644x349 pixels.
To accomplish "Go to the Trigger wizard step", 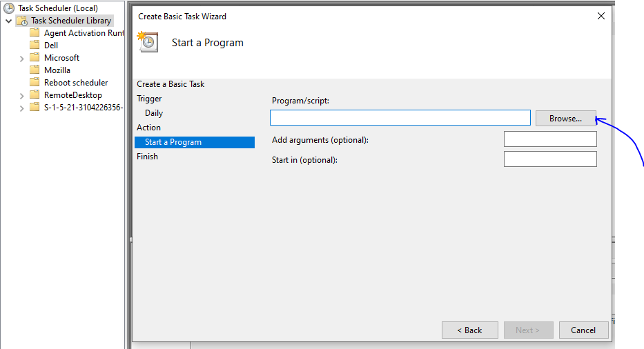I will tap(149, 99).
